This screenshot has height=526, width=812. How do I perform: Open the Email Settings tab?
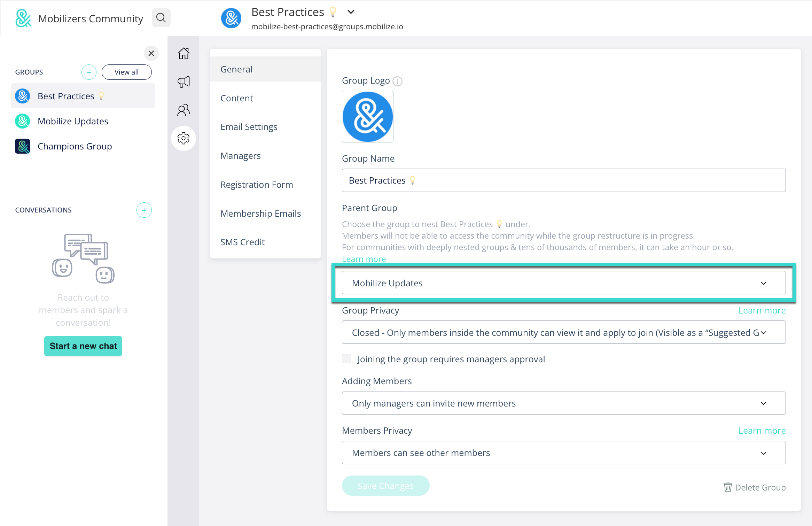pos(265,127)
